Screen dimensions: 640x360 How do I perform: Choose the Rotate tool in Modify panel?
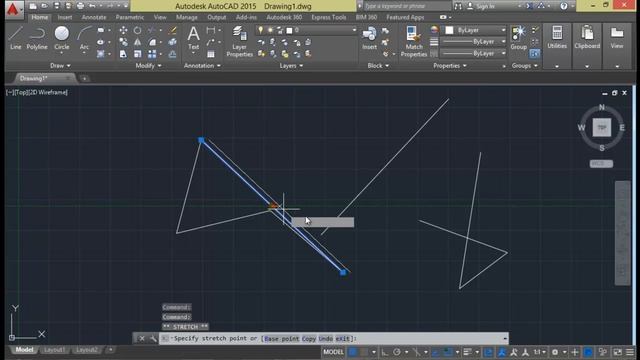138,30
